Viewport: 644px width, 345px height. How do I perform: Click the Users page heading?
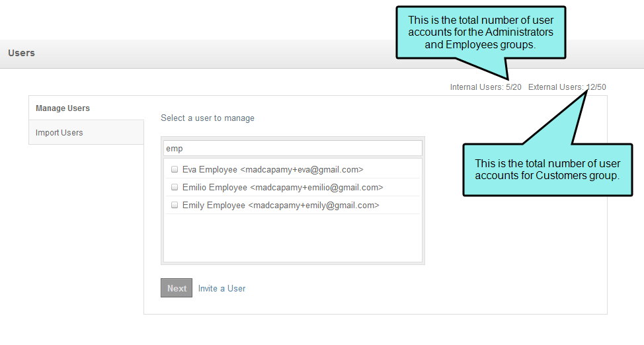click(x=21, y=53)
